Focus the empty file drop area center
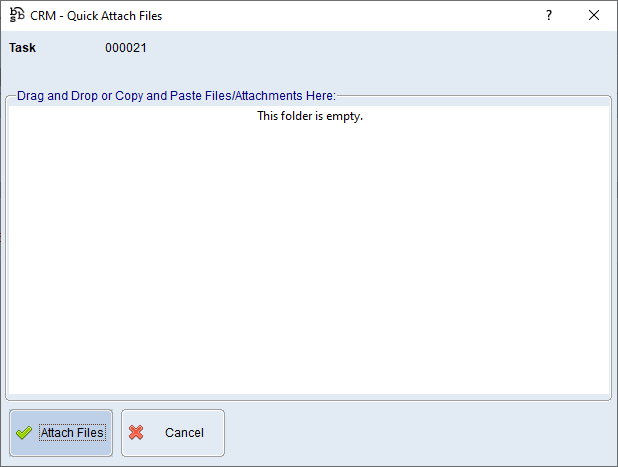618x467 pixels. (x=309, y=250)
